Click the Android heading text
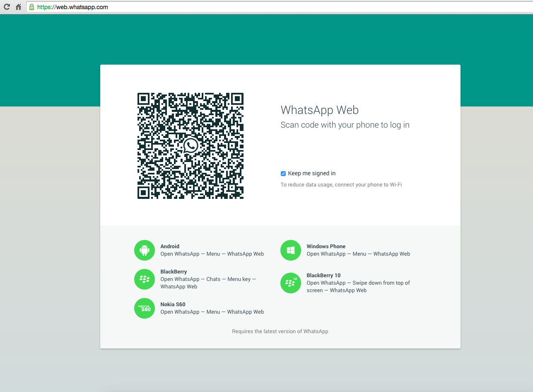 170,247
